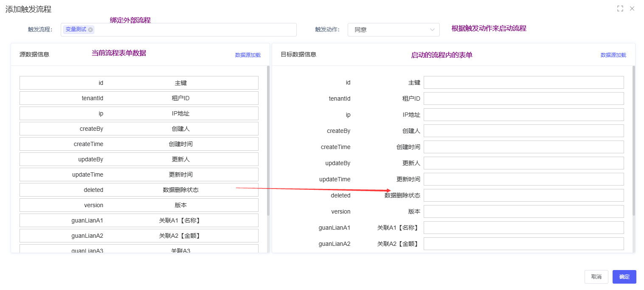Click the target input for ip IP地址
Viewport: 644px width, 290px height.
523,115
